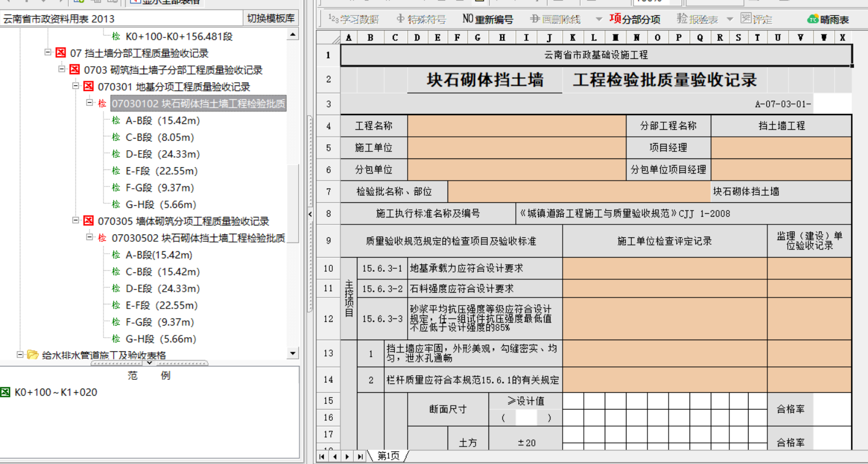Click the tree scrollbar down arrow
Screen dimensions: 868x464
[x=292, y=353]
